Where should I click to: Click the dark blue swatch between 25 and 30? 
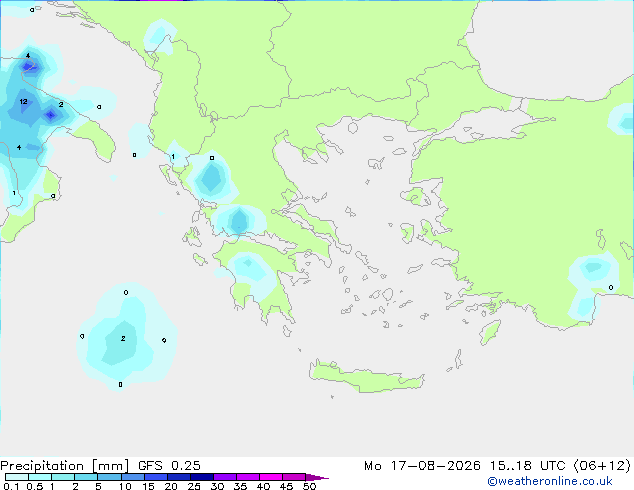202,477
